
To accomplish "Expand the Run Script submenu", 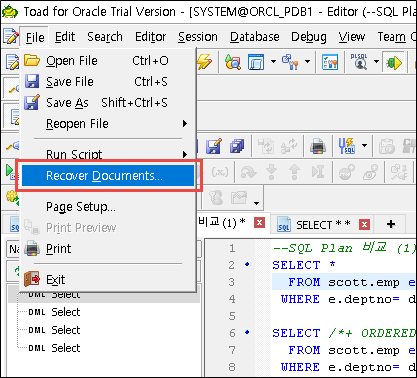I will click(x=108, y=154).
